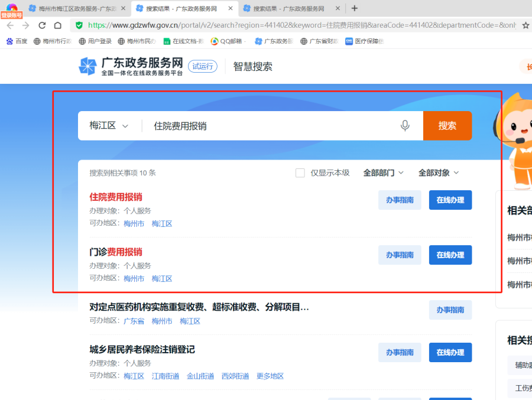Open 办事指南 for 门诊费用报销
This screenshot has width=532, height=400.
point(400,255)
